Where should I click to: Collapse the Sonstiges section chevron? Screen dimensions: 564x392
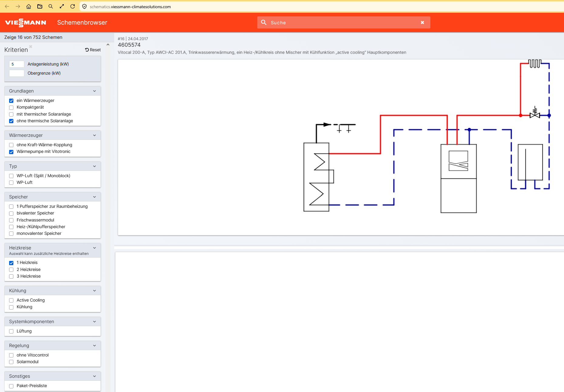[x=94, y=376]
